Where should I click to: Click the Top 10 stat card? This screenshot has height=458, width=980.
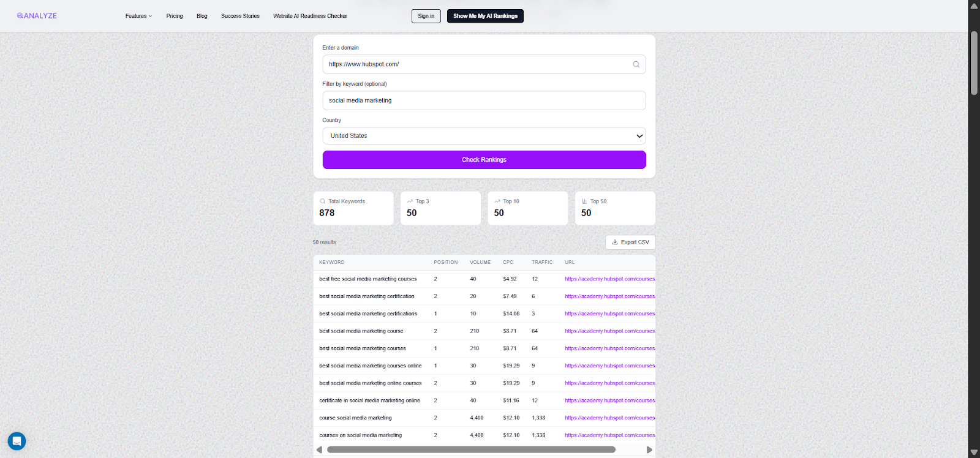pos(528,208)
